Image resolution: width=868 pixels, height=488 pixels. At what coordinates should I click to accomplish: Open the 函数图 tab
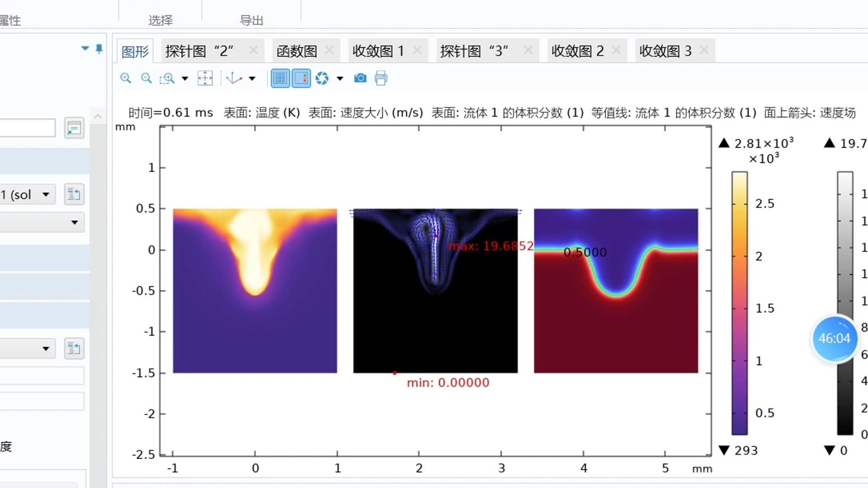(x=297, y=51)
